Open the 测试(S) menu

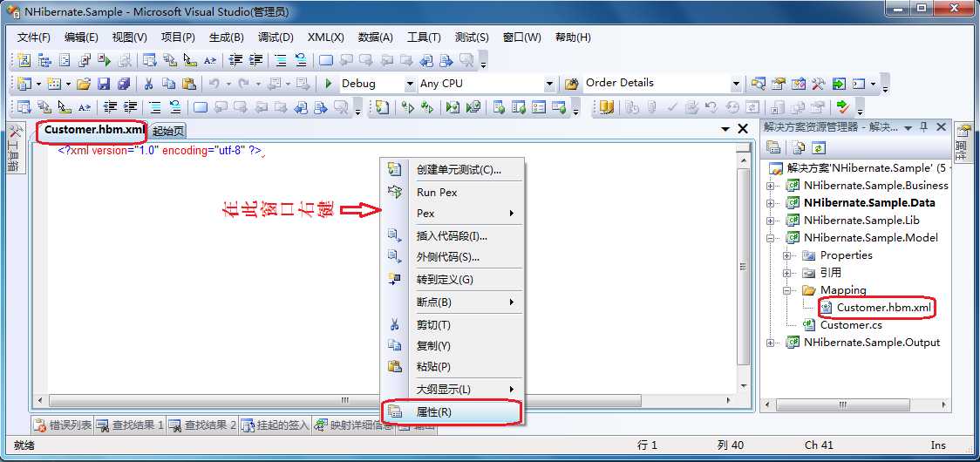click(472, 37)
